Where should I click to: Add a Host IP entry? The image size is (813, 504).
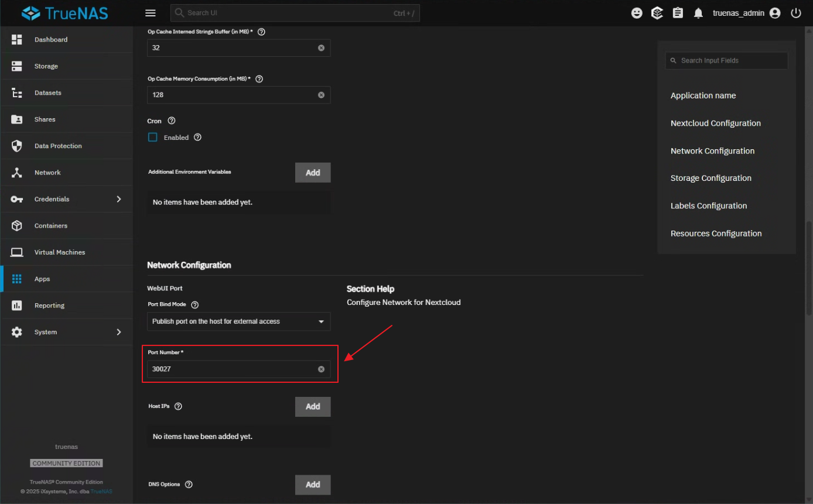coord(313,407)
